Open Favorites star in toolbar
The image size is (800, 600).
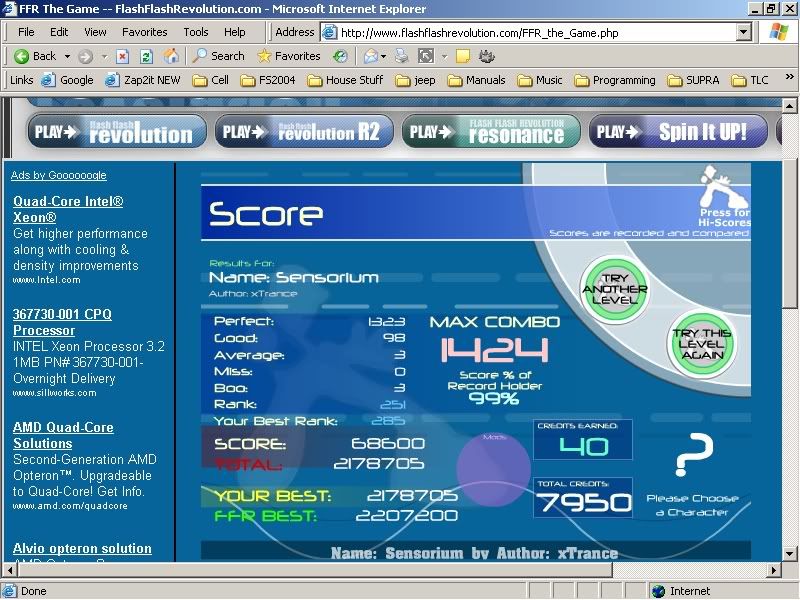(288, 56)
